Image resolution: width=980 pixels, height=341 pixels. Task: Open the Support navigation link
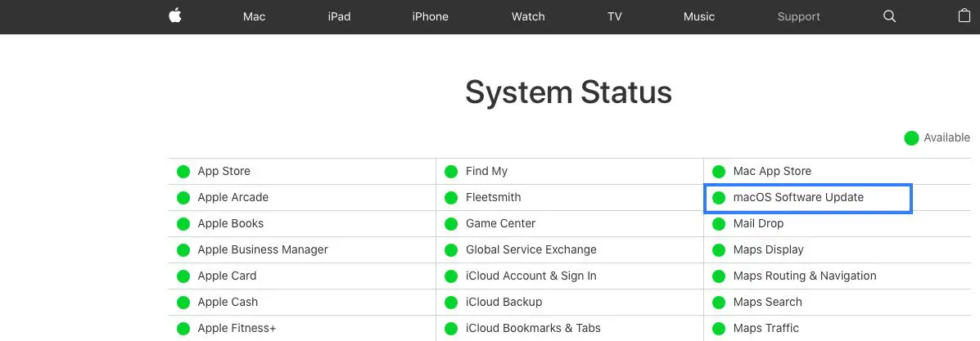pos(799,16)
